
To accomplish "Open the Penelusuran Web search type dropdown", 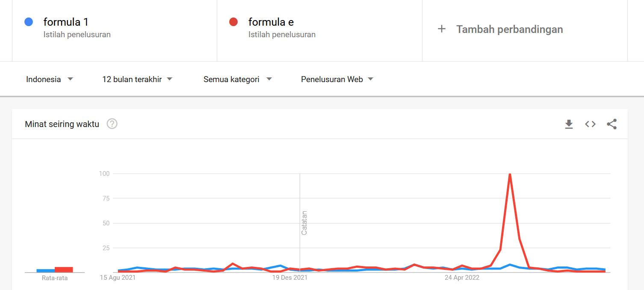I will [x=337, y=79].
